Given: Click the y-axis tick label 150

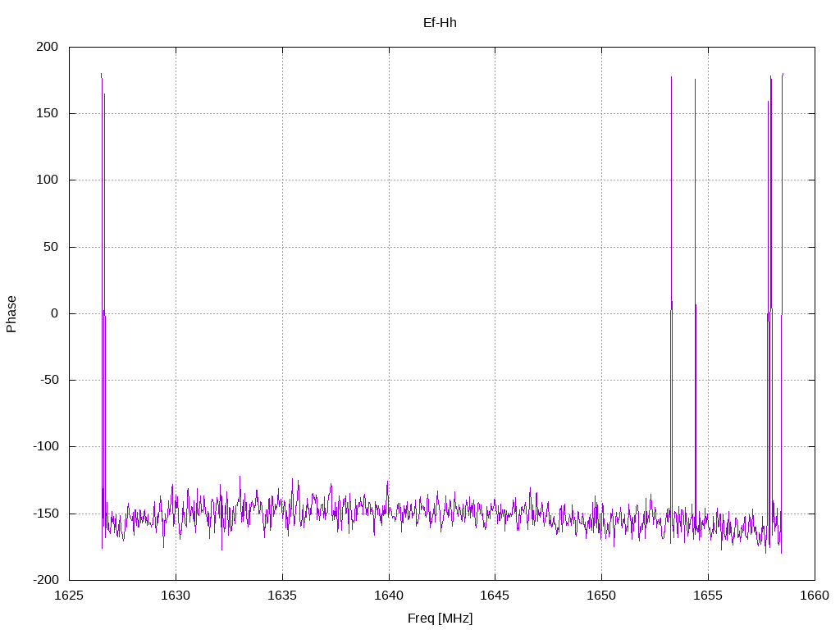Looking at the screenshot, I should pos(47,113).
